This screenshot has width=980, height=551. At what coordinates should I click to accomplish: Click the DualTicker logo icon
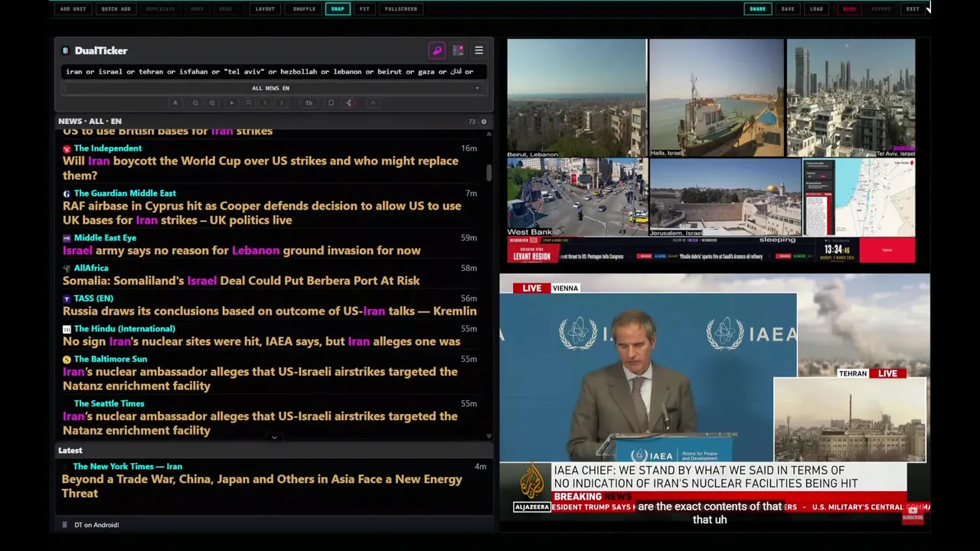click(x=65, y=51)
